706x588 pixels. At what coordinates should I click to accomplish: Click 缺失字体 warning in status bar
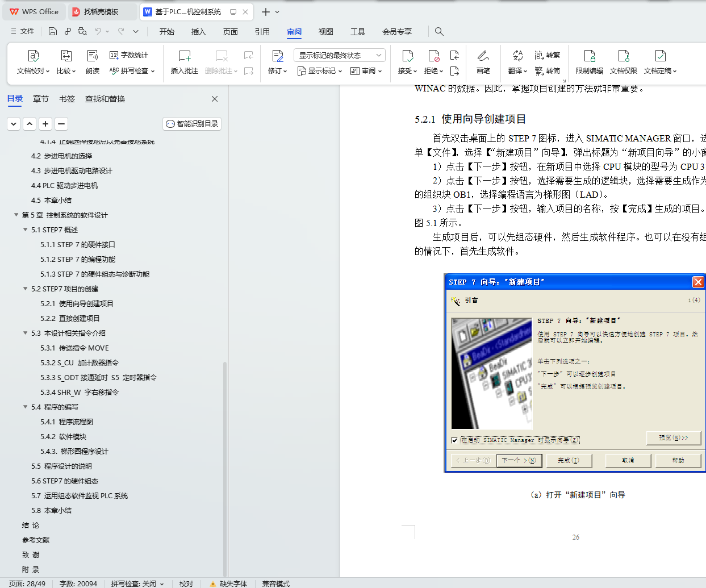coord(228,583)
